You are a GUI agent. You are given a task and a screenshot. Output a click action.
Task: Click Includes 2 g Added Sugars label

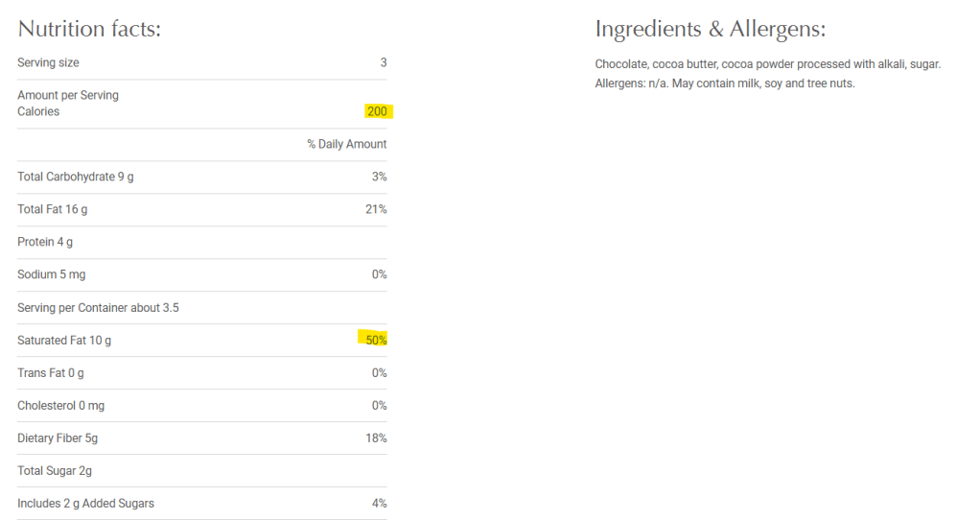tap(85, 504)
